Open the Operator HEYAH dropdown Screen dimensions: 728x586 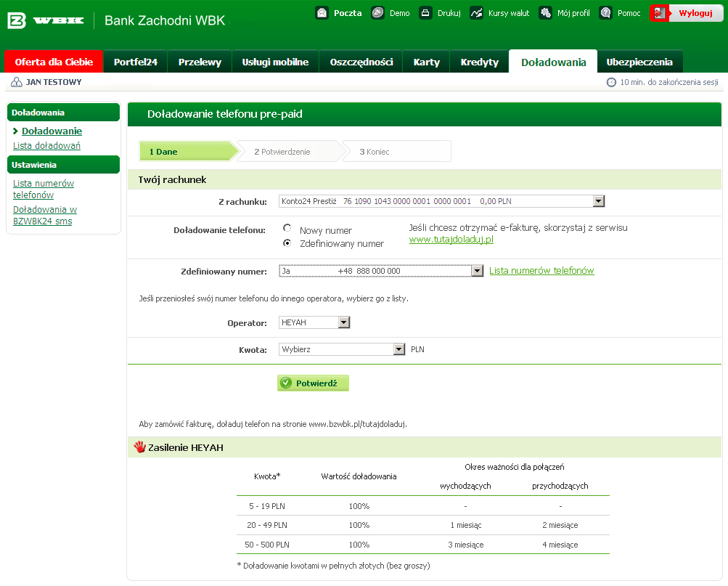tap(314, 322)
